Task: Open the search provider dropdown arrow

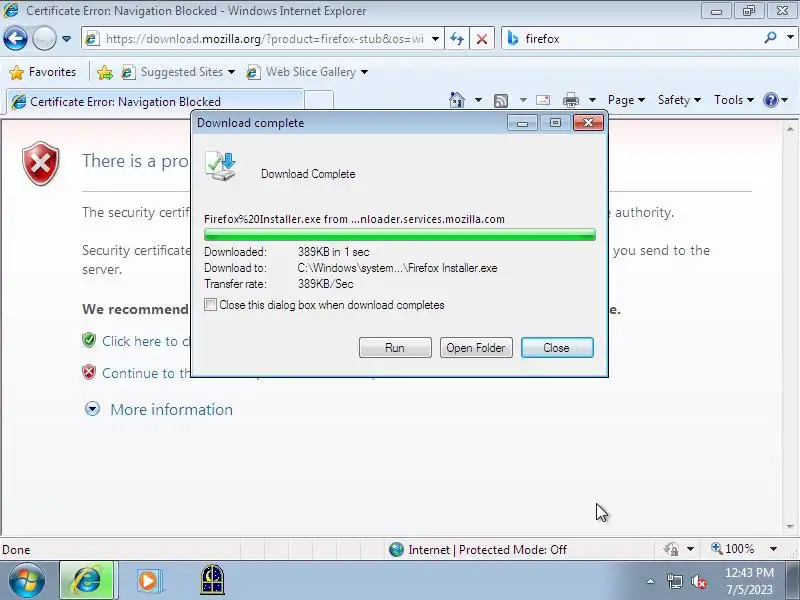Action: coord(790,38)
